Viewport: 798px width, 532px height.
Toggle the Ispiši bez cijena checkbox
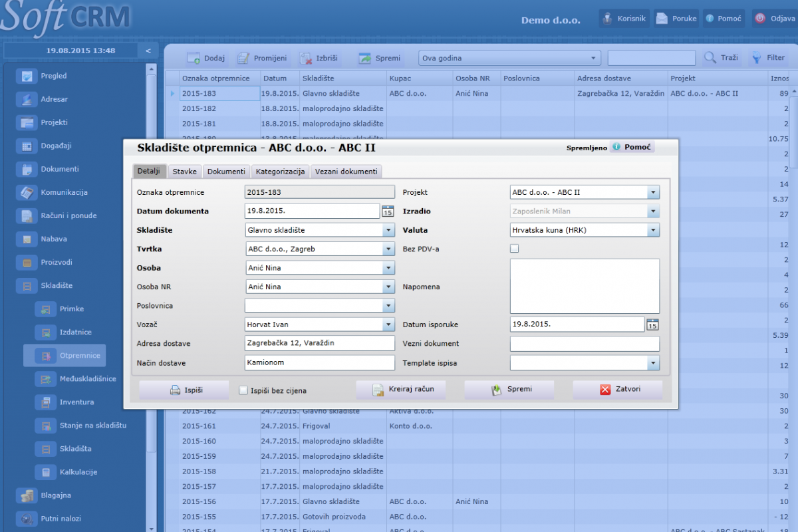click(243, 390)
